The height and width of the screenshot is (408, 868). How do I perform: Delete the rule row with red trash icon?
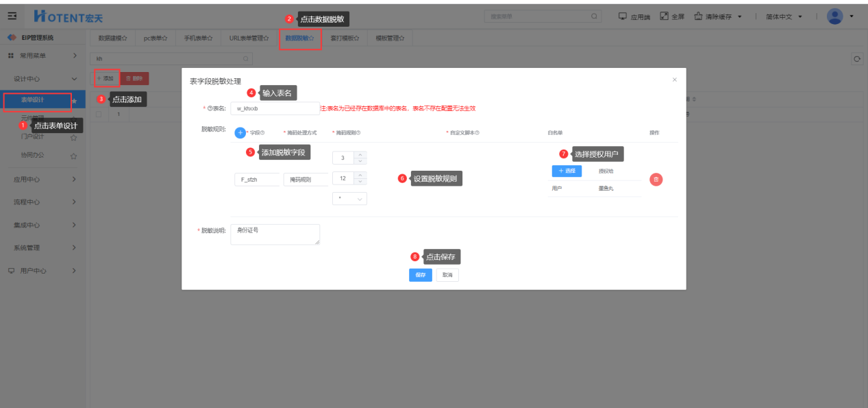656,179
